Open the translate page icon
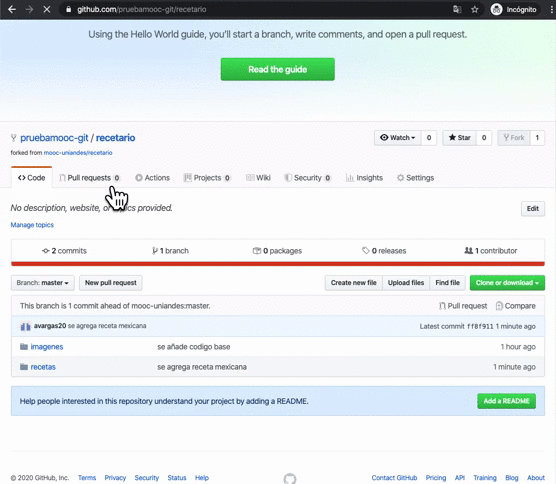Screen dimensions: 556x484 tap(457, 9)
